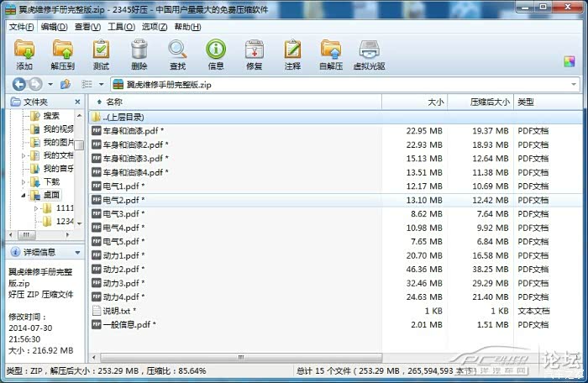Open the 注释 (Comment) tool

pyautogui.click(x=292, y=53)
